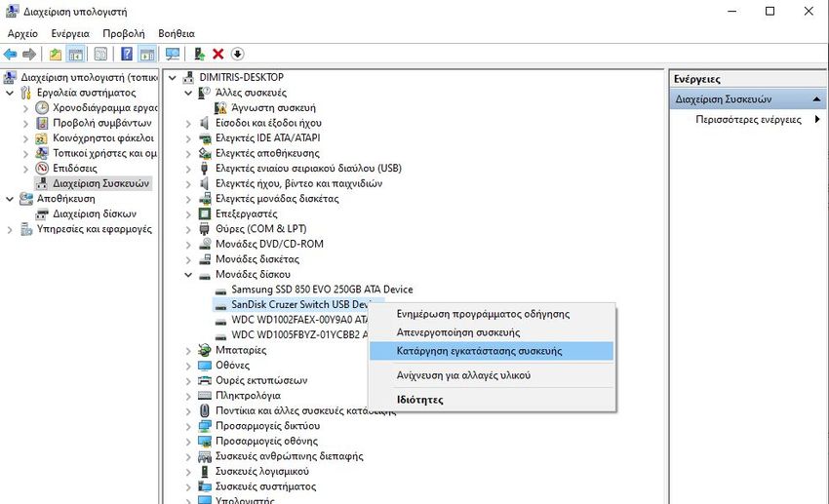Click the icon next to Προβολή συμβάντων
829x504 pixels.
tap(42, 123)
